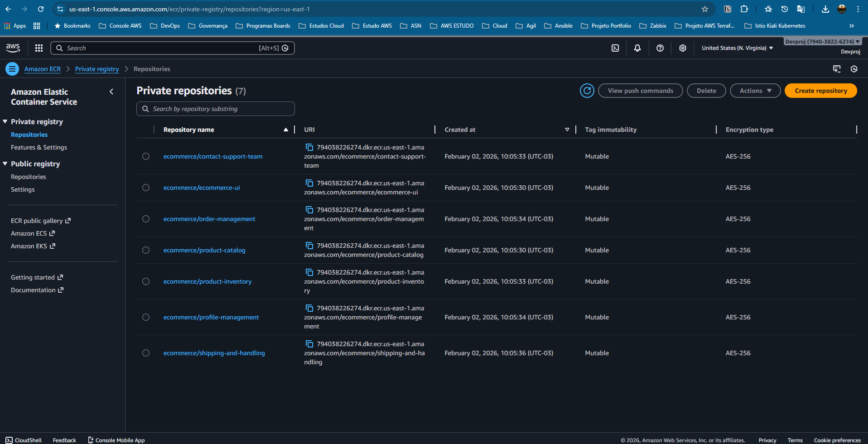This screenshot has width=868, height=444.
Task: Select the ecommerce/contact-support-team radio button
Action: [x=146, y=156]
